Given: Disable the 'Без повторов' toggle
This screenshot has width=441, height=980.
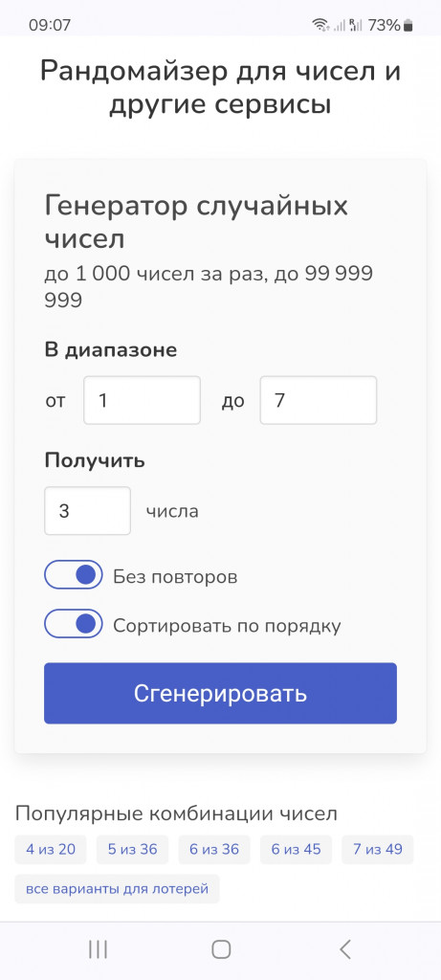Looking at the screenshot, I should (x=73, y=575).
